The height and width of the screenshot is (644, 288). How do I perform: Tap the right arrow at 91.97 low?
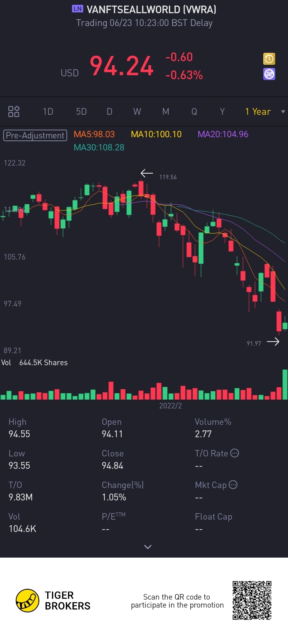tap(273, 342)
